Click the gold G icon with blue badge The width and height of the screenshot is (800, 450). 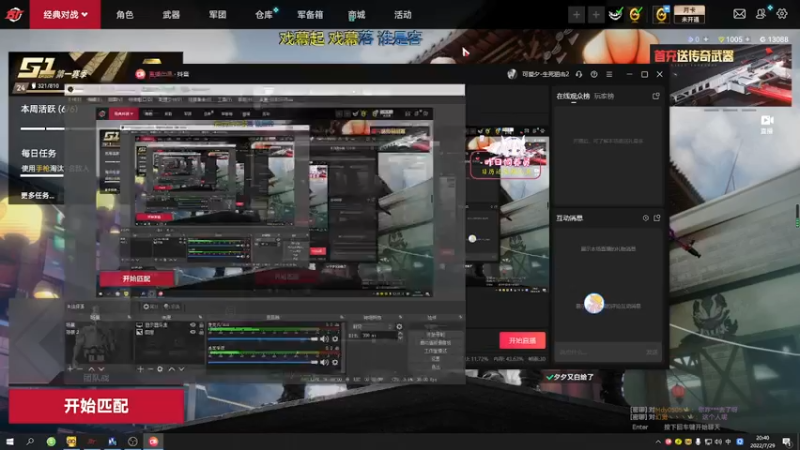tap(661, 15)
